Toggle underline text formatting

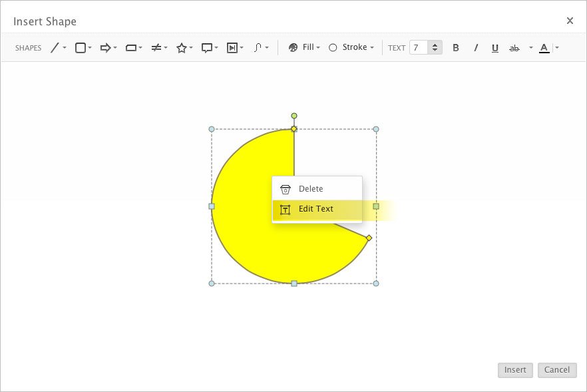coord(495,48)
